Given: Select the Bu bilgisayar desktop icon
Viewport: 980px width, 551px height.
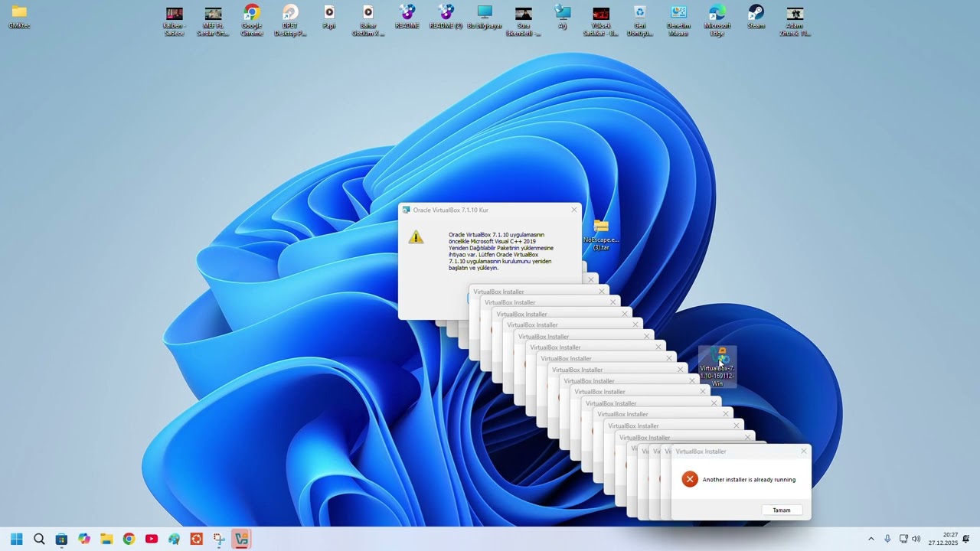Looking at the screenshot, I should coord(485,18).
